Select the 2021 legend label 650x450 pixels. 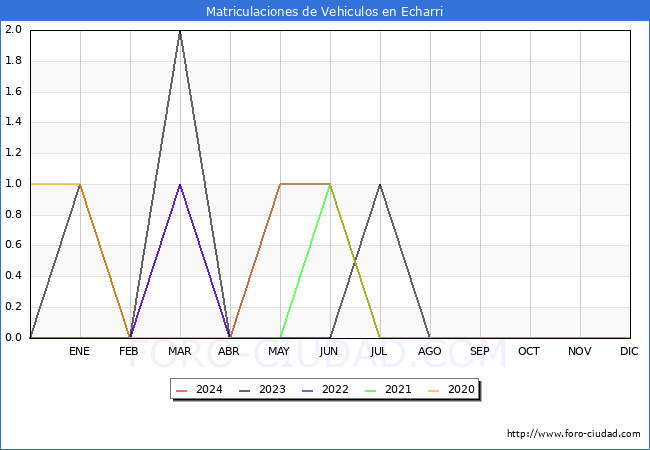click(x=398, y=390)
